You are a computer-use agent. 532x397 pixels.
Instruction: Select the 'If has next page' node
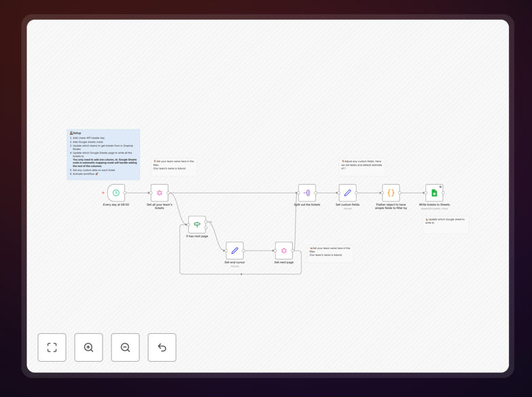(x=197, y=225)
